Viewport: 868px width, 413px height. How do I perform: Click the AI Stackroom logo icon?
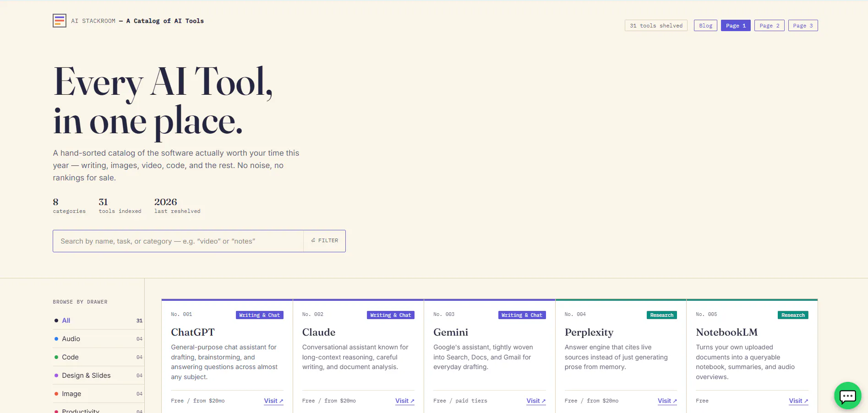tap(60, 21)
